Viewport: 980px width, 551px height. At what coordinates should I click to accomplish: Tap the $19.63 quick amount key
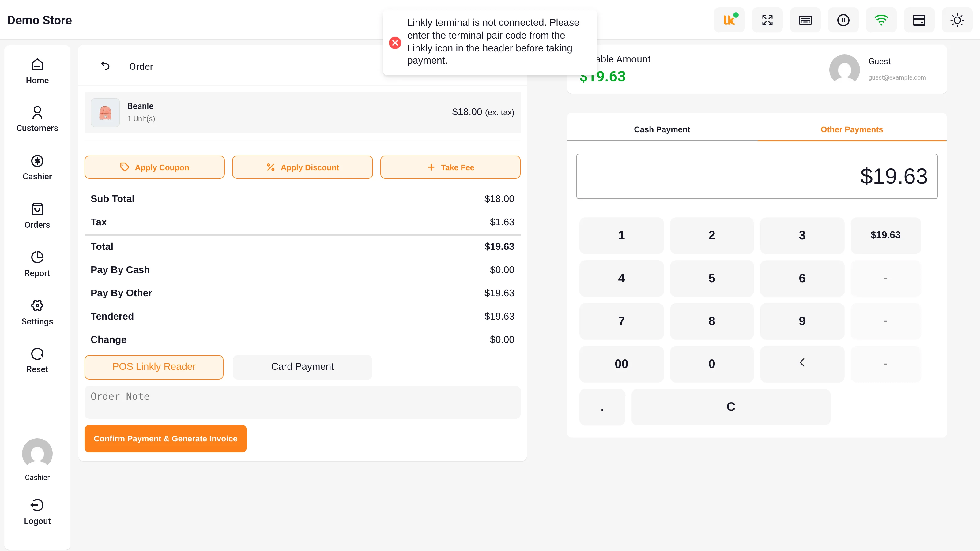(885, 235)
